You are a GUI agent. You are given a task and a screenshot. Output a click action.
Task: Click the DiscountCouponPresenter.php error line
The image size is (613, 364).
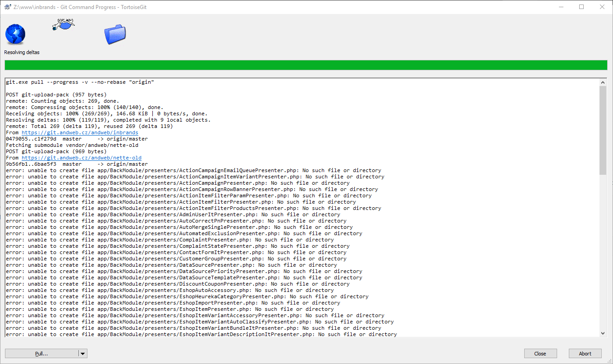click(178, 284)
